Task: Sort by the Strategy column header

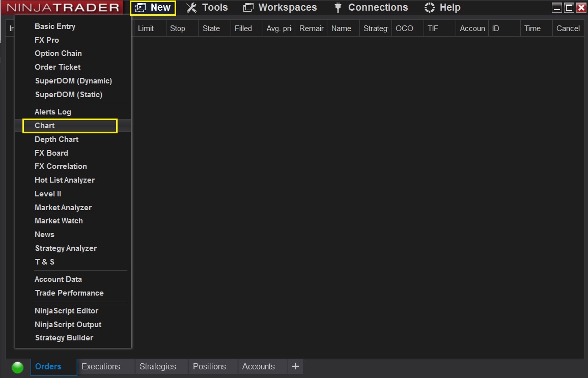Action: click(375, 28)
